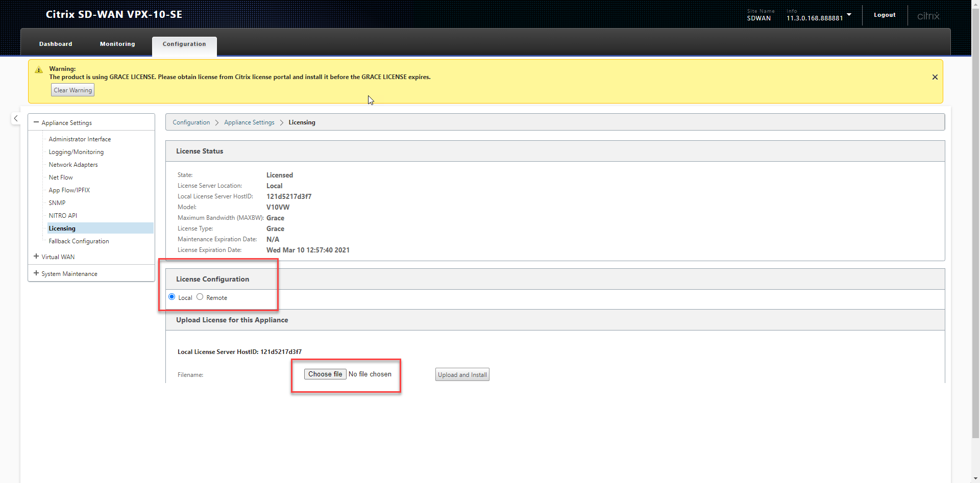
Task: Click the page vertical scrollbar
Action: pos(975,230)
